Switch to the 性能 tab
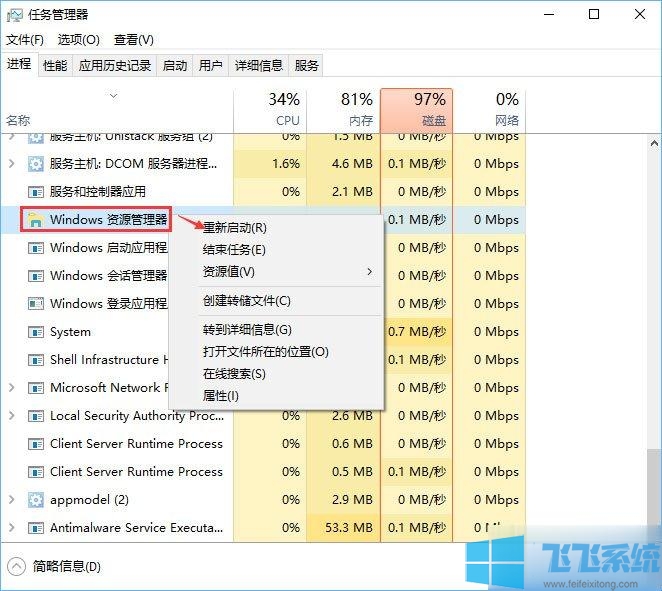The image size is (662, 591). pyautogui.click(x=55, y=65)
